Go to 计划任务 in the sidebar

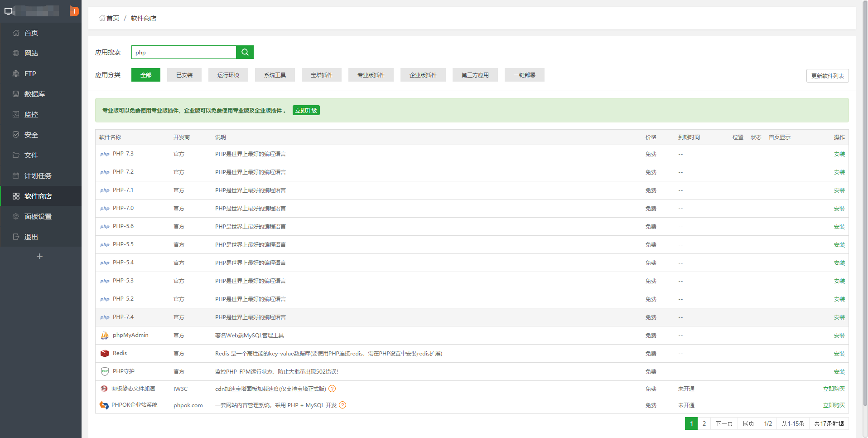click(x=38, y=175)
